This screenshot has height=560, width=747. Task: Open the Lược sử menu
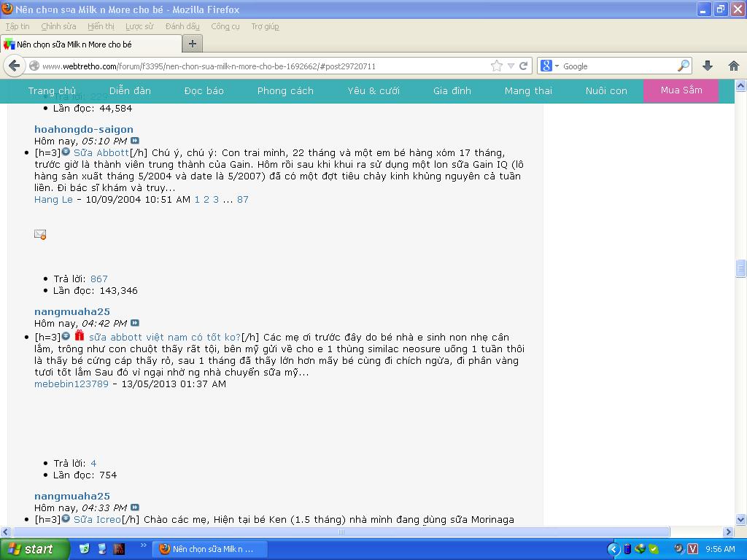tap(139, 26)
